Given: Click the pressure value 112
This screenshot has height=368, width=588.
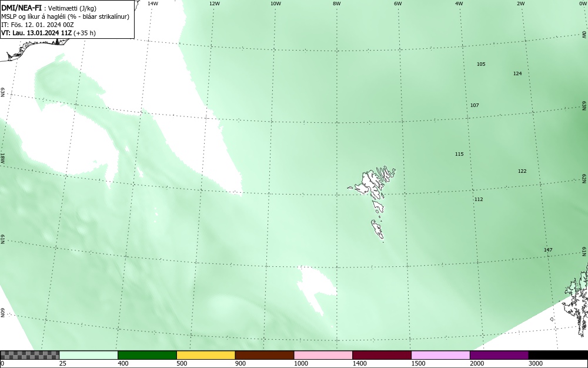Looking at the screenshot, I should [479, 199].
